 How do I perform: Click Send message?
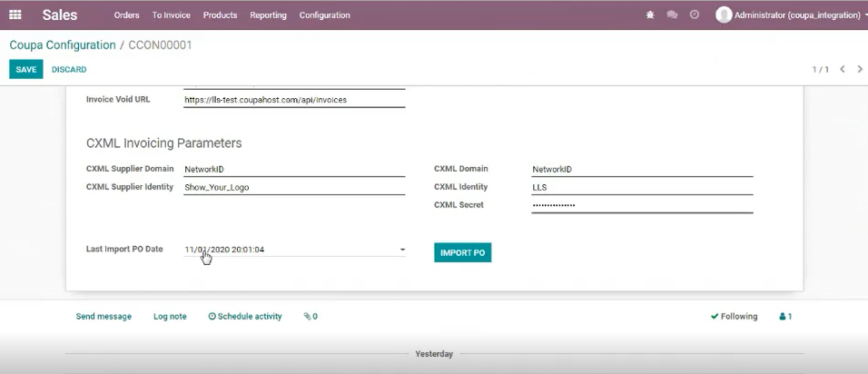click(104, 317)
